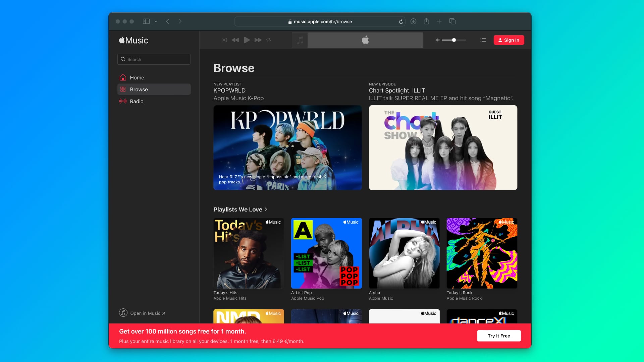Click the Home house icon
The height and width of the screenshot is (362, 644).
123,77
